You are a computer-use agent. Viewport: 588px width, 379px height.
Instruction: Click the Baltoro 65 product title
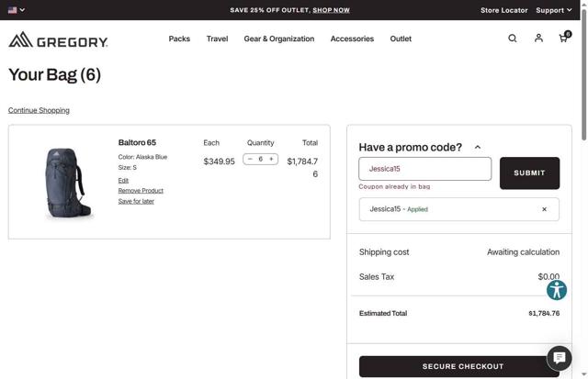click(x=137, y=142)
